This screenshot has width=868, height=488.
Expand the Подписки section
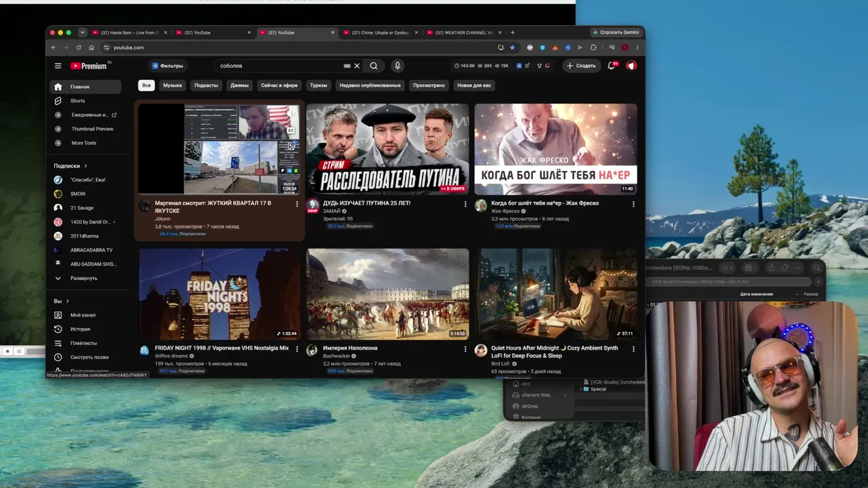pos(71,165)
